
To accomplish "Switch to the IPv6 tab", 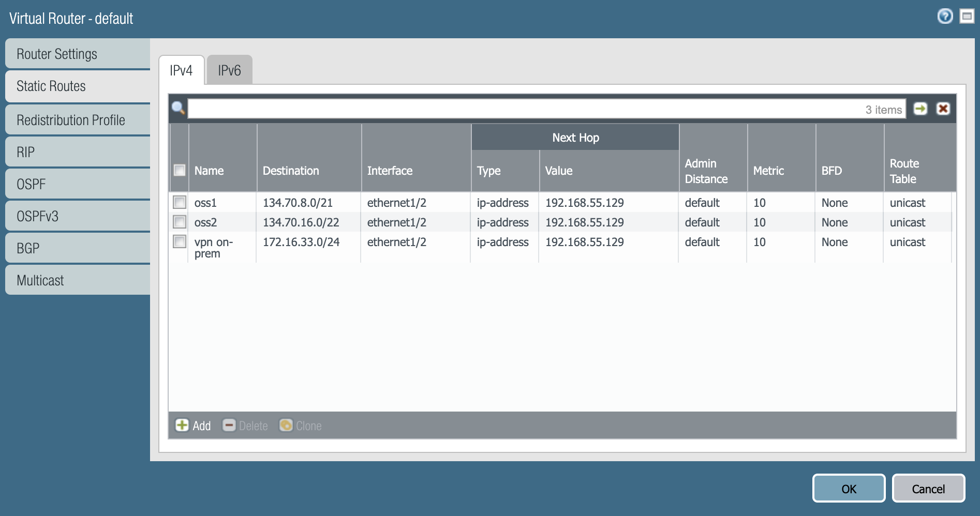I will (x=229, y=70).
